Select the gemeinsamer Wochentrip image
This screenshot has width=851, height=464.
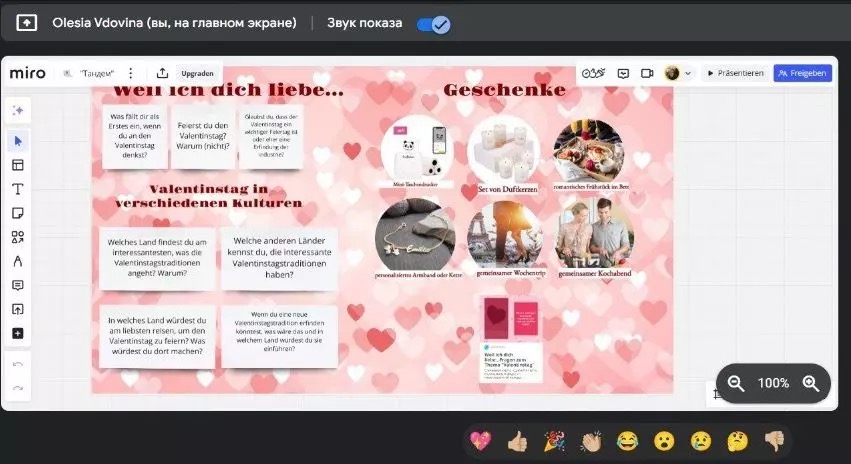tap(505, 234)
